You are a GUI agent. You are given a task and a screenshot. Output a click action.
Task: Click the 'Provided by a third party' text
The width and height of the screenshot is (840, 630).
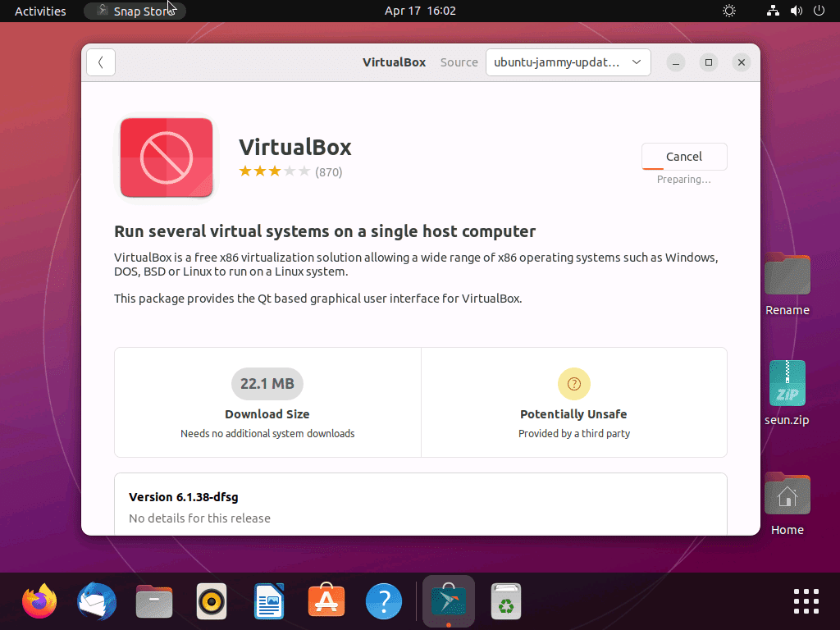click(x=573, y=433)
